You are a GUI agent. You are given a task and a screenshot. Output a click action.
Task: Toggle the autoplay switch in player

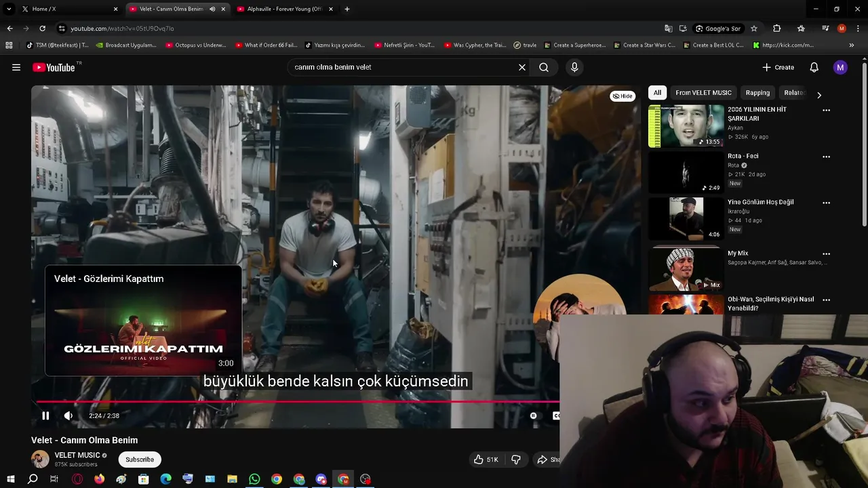click(533, 415)
